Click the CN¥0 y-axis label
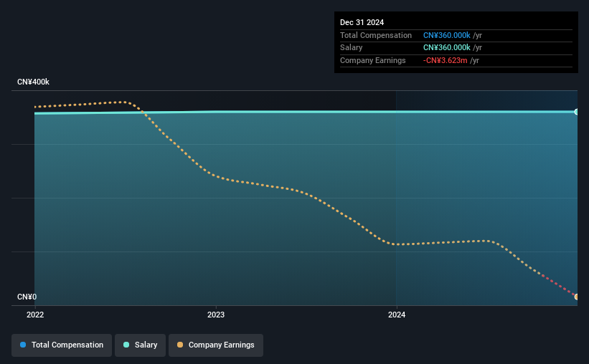589x364 pixels. tap(27, 297)
